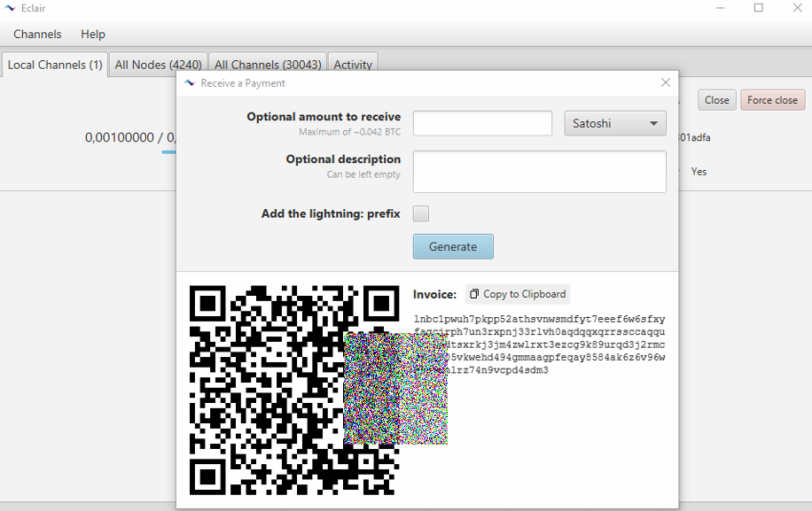Open the Channels menu
Screen dimensions: 812x511
[37, 34]
